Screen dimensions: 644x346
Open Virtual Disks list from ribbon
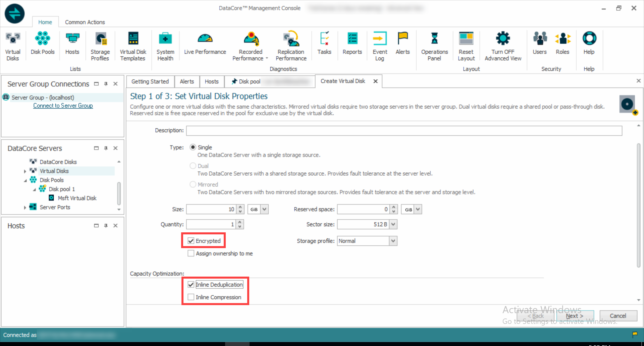(13, 46)
